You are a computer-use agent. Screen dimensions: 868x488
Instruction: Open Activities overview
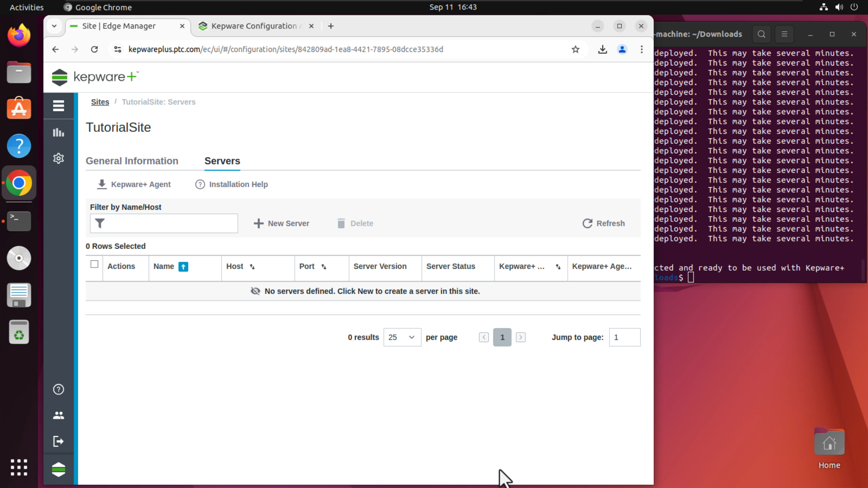27,7
